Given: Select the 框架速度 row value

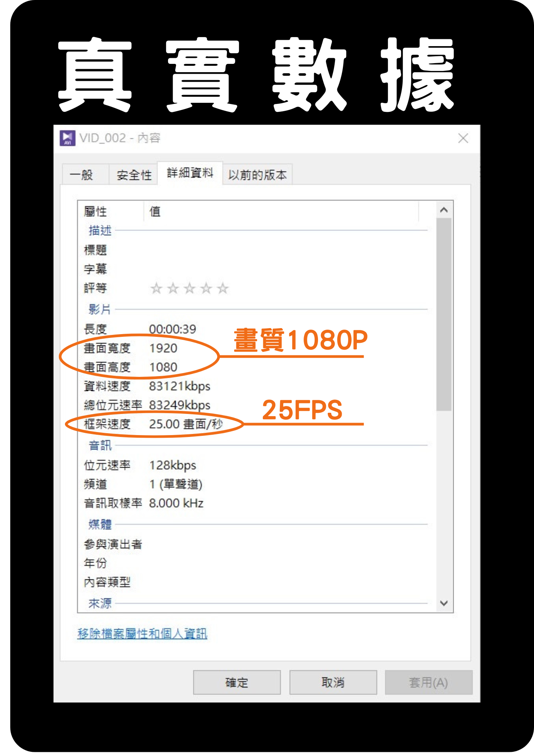Looking at the screenshot, I should pos(186,424).
